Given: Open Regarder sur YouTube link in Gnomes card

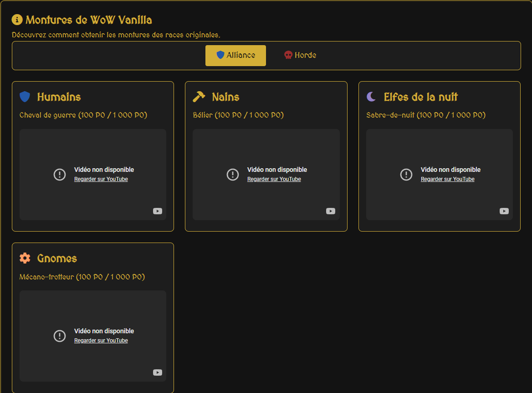Looking at the screenshot, I should [x=101, y=341].
